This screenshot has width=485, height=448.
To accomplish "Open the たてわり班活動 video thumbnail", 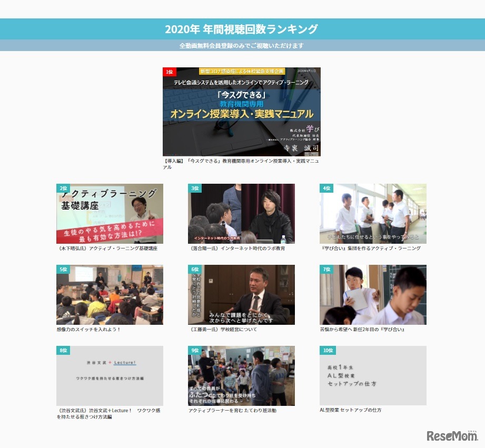I will (241, 376).
